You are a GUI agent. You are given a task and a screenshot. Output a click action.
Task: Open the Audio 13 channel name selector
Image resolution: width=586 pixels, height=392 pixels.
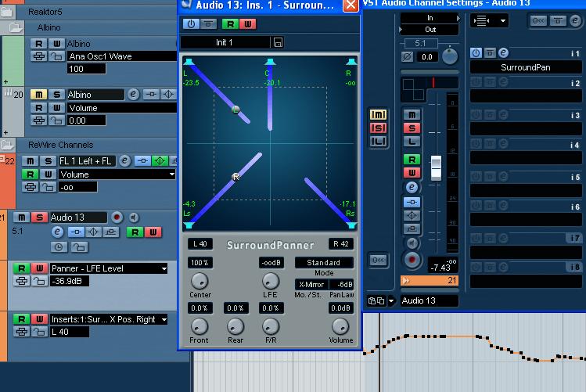tap(429, 300)
